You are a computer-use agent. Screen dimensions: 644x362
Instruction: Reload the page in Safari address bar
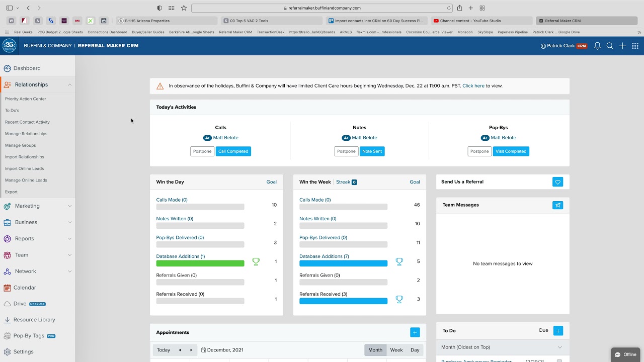(x=449, y=8)
